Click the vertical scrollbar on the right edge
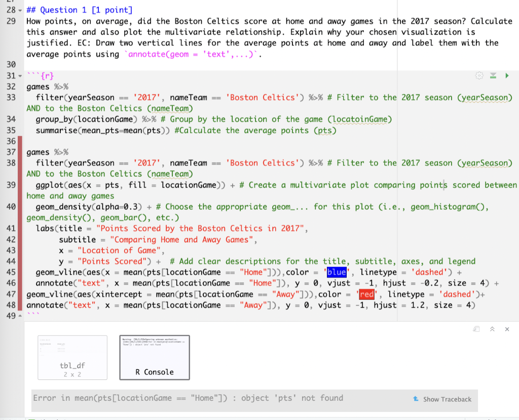Screen dimensions: 519x420 tap(515, 152)
